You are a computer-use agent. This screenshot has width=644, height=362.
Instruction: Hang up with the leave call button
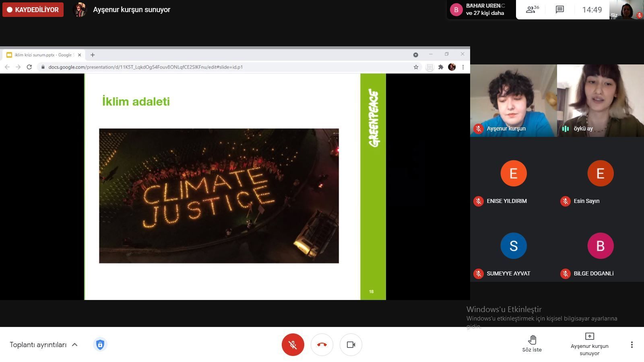(x=322, y=345)
